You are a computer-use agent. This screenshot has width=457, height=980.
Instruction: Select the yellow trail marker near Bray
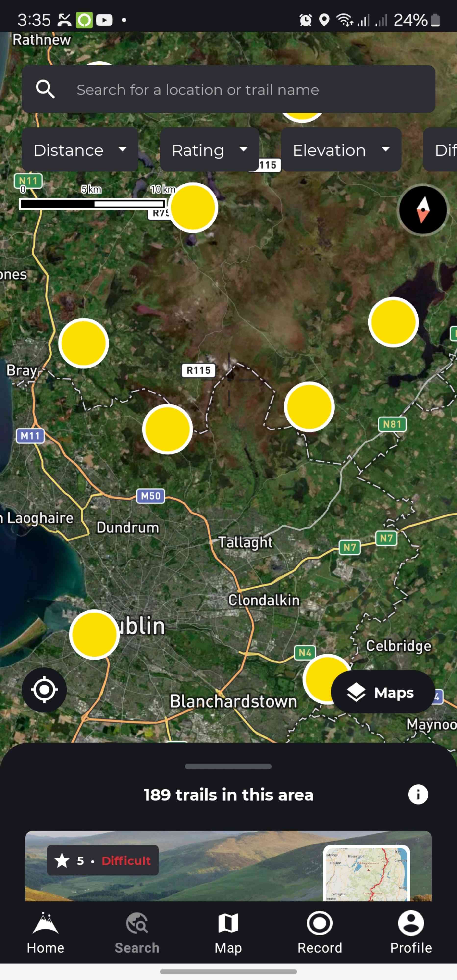click(84, 343)
